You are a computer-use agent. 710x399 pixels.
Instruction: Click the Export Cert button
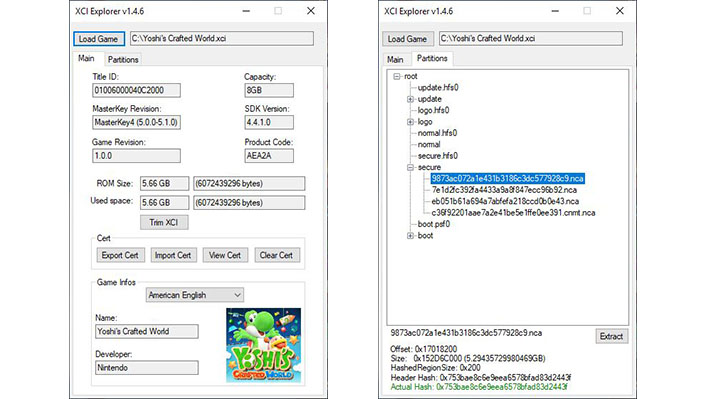point(120,255)
